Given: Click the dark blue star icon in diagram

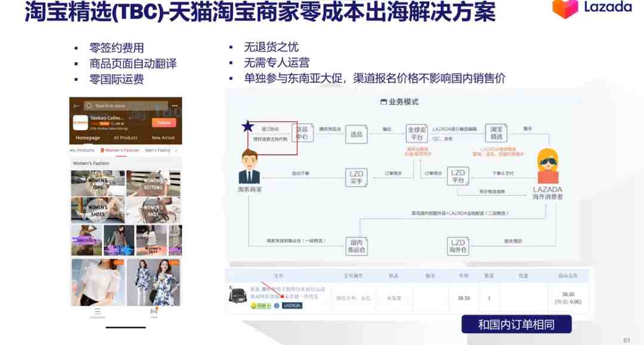Looking at the screenshot, I should (x=247, y=126).
